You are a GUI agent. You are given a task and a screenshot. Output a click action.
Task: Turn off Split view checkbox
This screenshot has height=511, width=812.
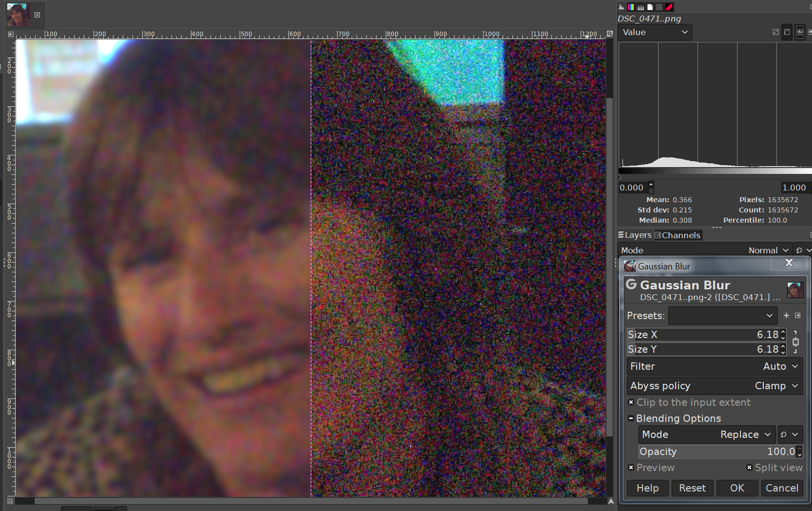point(749,468)
